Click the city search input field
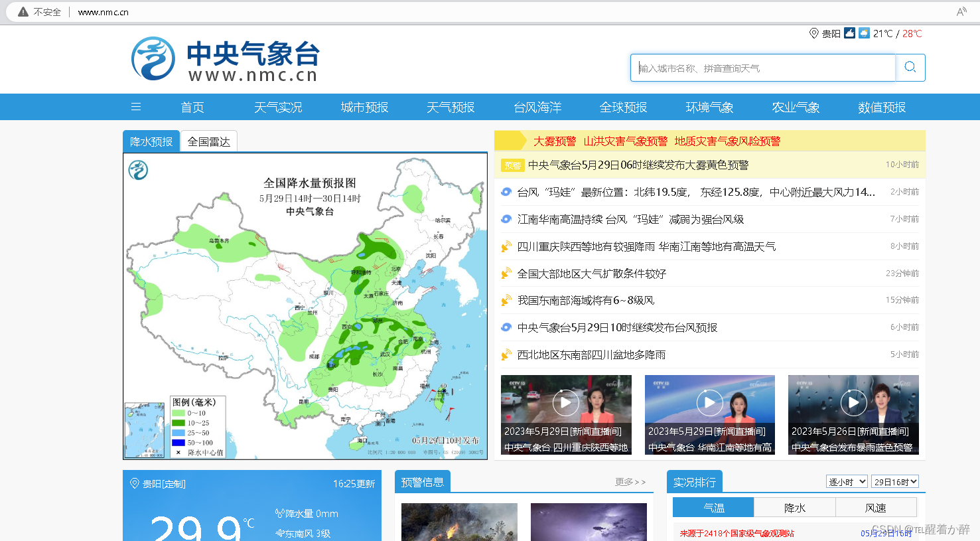Viewport: 980px width, 541px height. click(763, 68)
